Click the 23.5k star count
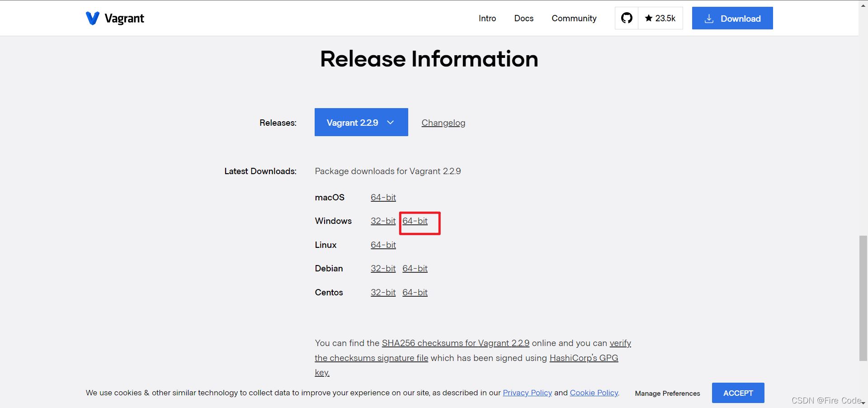868x408 pixels. point(660,18)
